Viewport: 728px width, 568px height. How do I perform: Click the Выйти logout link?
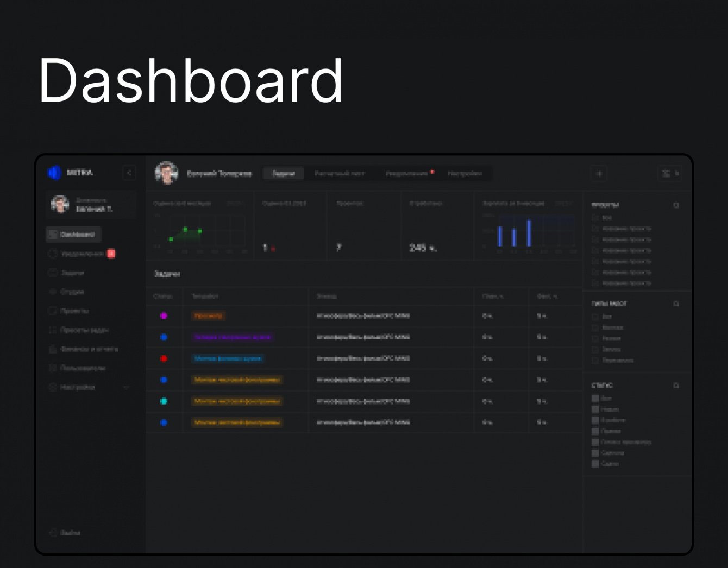(x=71, y=533)
